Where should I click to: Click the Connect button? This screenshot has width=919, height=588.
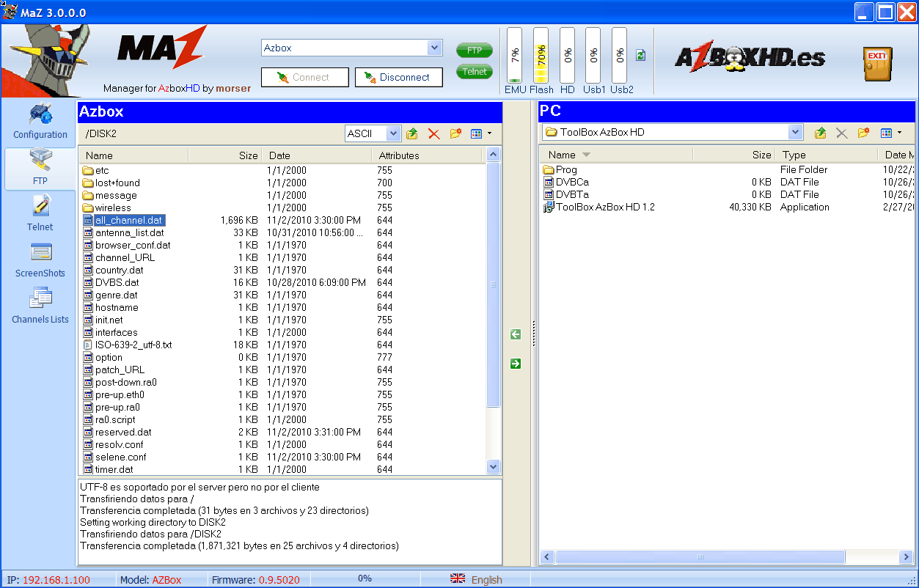[x=305, y=77]
